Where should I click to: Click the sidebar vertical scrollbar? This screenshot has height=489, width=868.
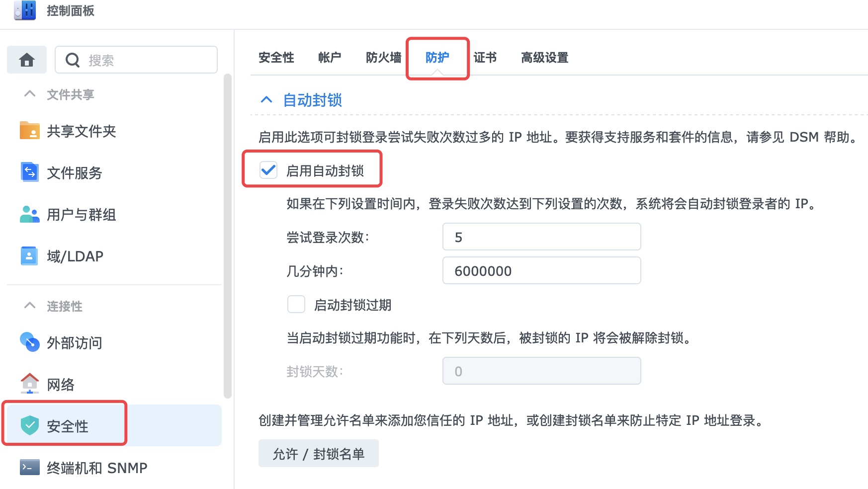tap(228, 236)
